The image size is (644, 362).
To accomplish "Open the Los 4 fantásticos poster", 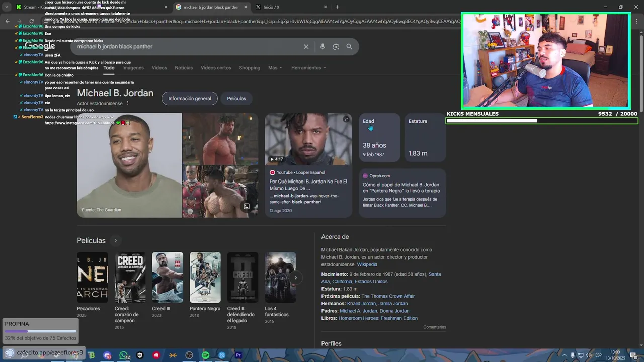I will coord(280,278).
